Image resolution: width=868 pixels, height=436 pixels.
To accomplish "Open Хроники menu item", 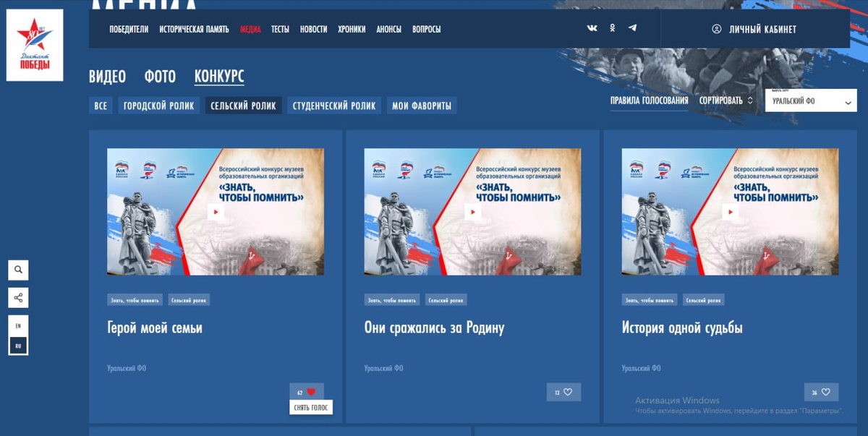I will (x=352, y=29).
